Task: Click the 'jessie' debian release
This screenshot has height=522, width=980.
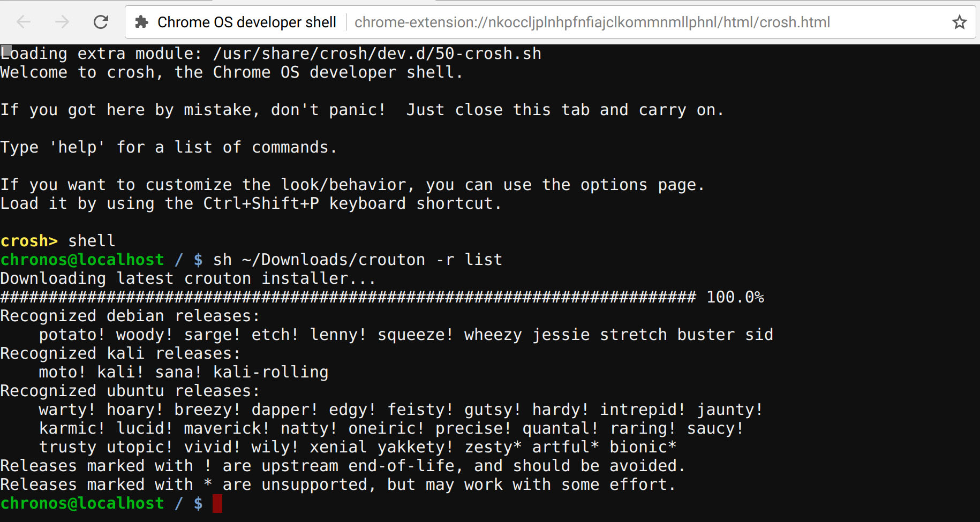Action: (561, 335)
